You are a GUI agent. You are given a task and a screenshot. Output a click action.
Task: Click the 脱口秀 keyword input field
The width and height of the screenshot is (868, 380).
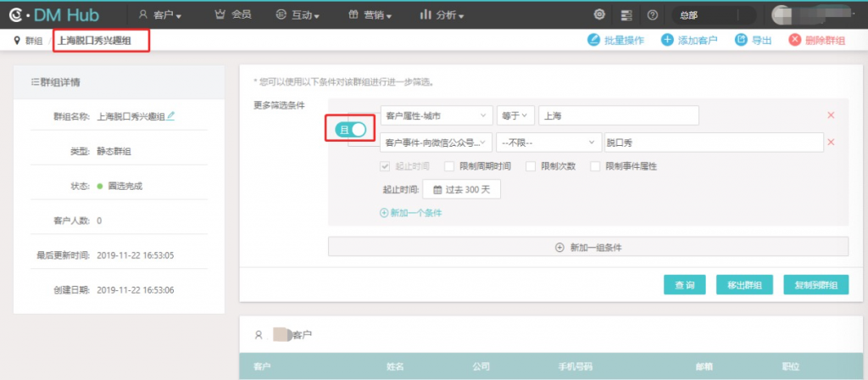[712, 142]
